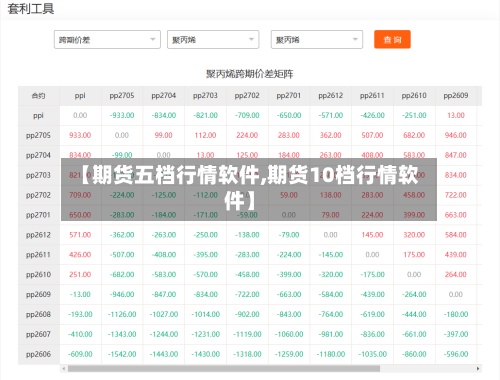Click the 套利工具 page title
Image resolution: width=500 pixels, height=380 pixels.
[31, 8]
